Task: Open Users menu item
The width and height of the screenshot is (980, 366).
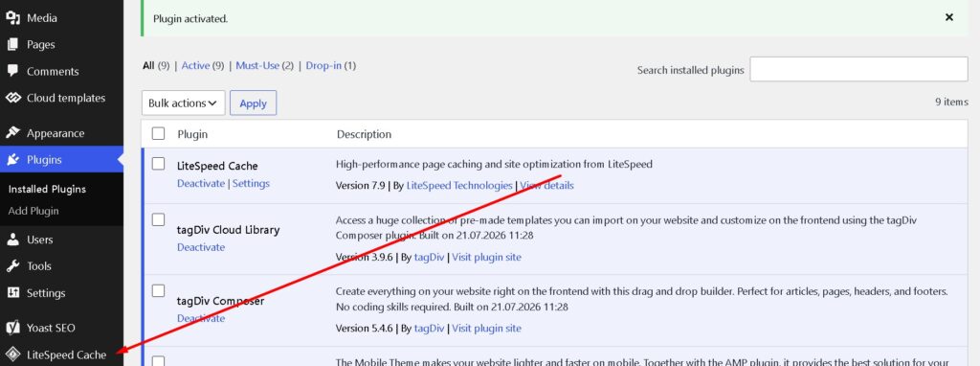Action: point(61,240)
